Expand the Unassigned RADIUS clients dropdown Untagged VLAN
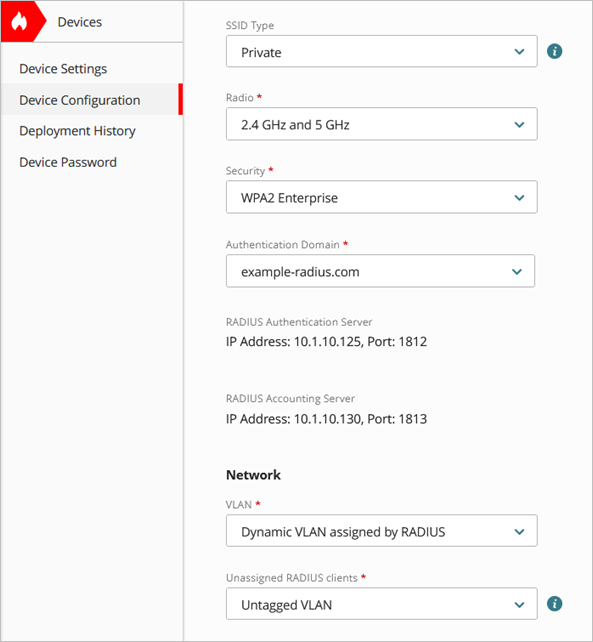The height and width of the screenshot is (642, 593). pyautogui.click(x=381, y=604)
